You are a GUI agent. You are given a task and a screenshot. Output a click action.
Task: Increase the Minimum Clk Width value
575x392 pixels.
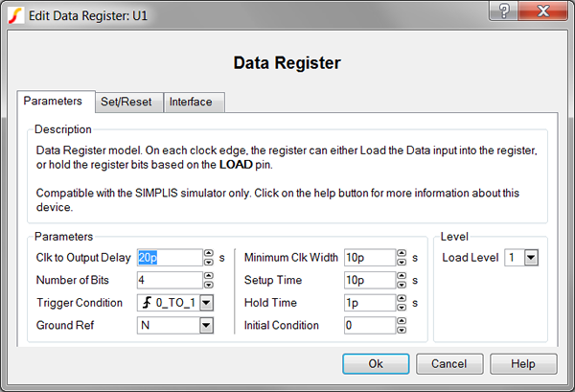point(401,253)
